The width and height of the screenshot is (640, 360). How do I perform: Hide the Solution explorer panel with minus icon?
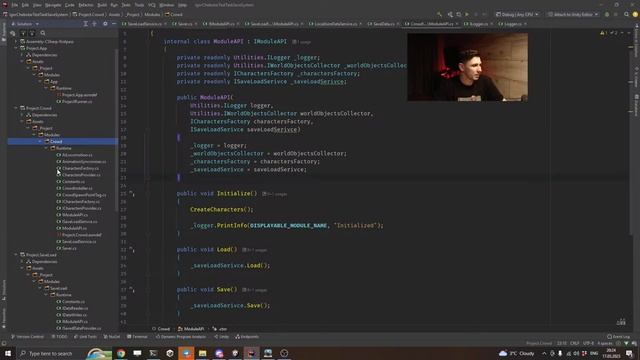click(114, 24)
